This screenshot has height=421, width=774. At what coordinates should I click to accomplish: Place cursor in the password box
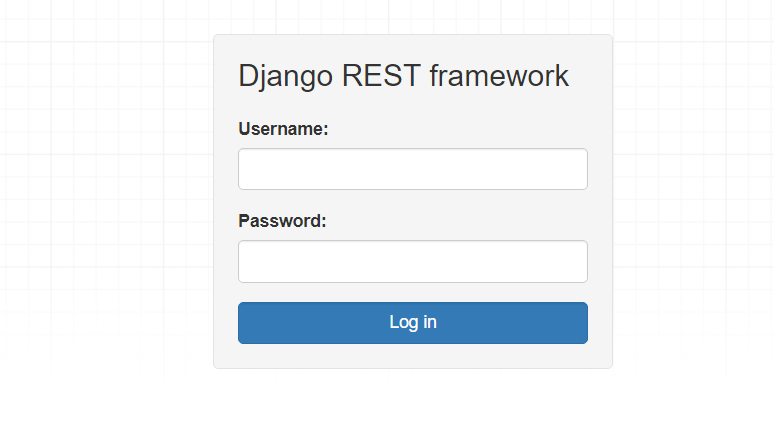(413, 262)
